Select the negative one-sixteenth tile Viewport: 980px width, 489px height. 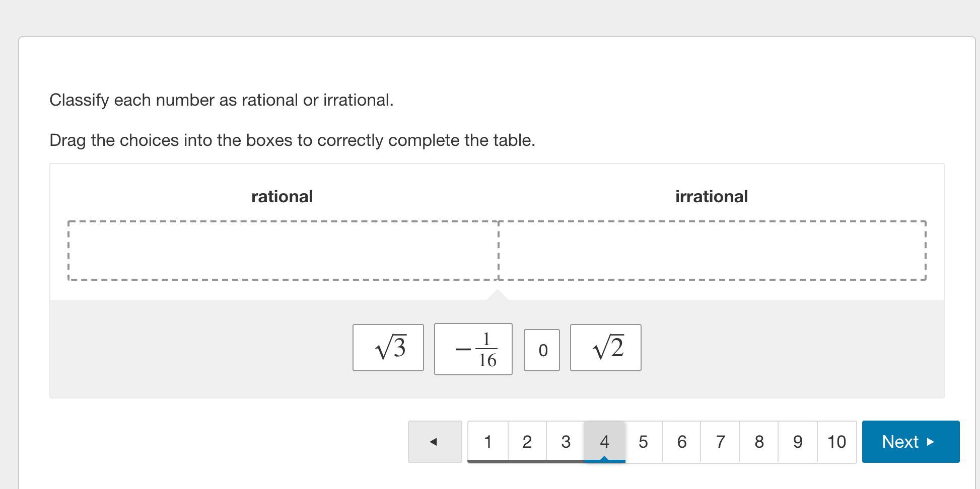[473, 349]
